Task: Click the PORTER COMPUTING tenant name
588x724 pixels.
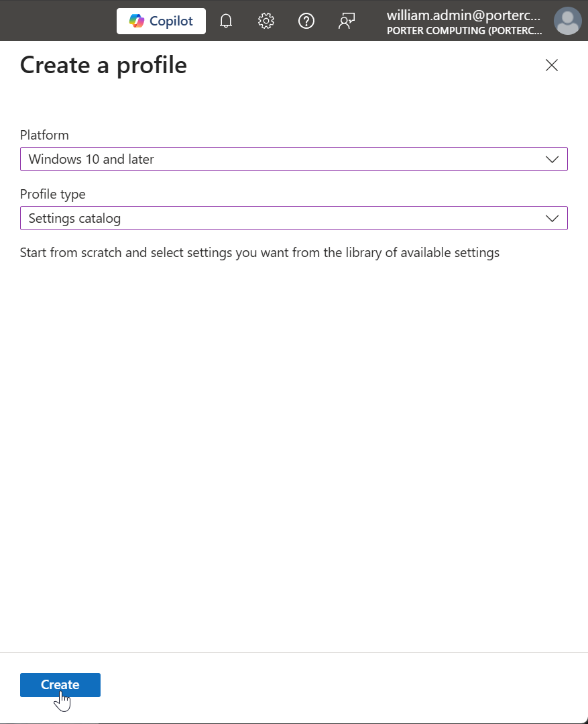Action: coord(464,31)
